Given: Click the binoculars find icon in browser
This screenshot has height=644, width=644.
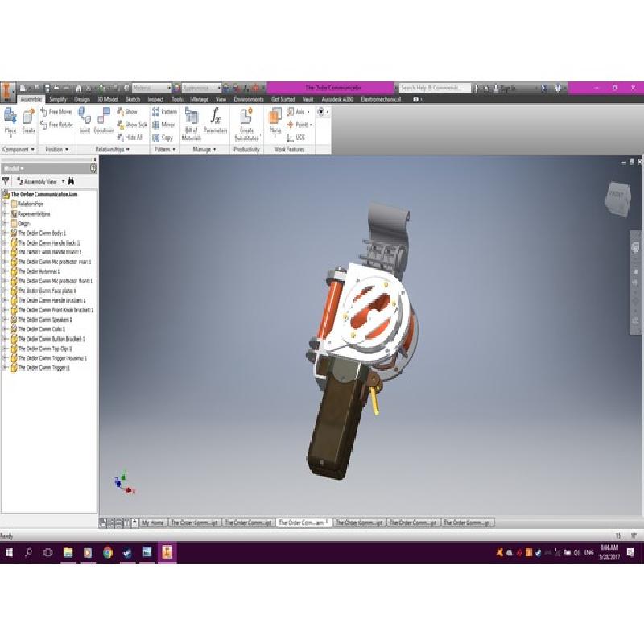Looking at the screenshot, I should click(x=71, y=181).
